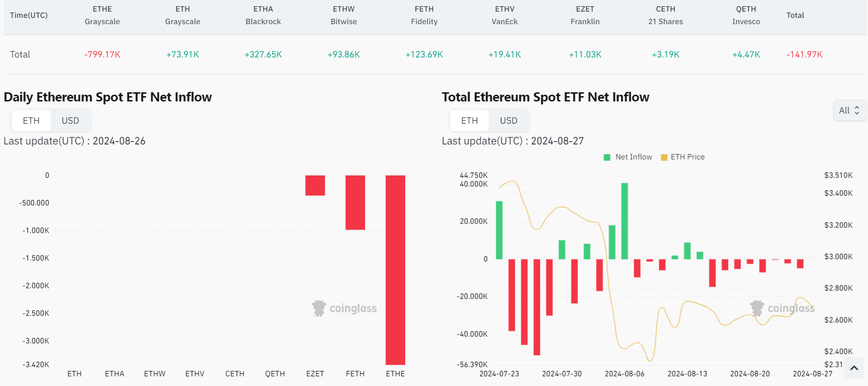868x386 pixels.
Task: Click the yellow ETH Price legend swatch
Action: coord(664,157)
